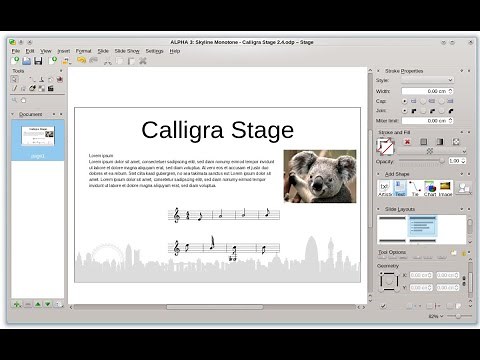Open the View menu
Screen dimensions: 480x360
[46, 51]
